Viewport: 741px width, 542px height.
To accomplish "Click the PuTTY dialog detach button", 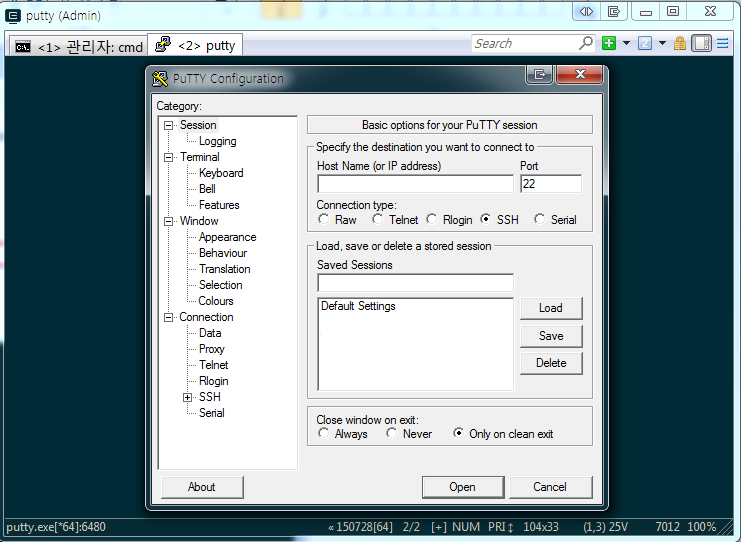I will coord(539,75).
